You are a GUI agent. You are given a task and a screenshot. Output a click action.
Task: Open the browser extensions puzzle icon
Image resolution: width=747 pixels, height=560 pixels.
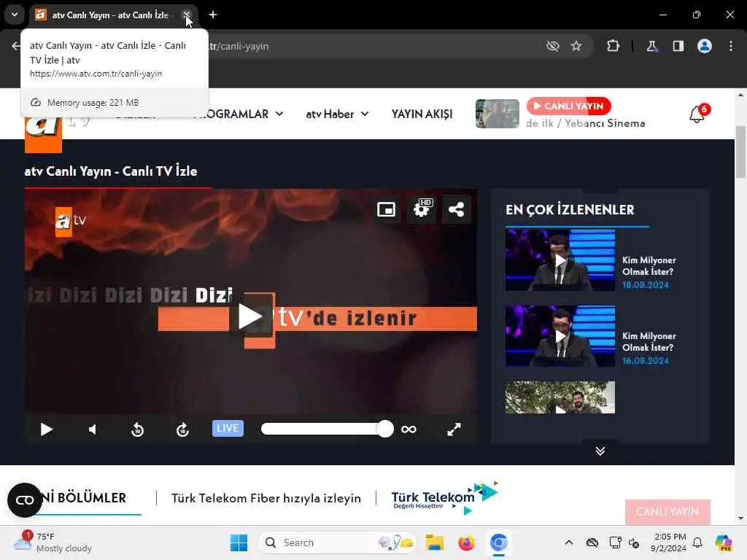[x=613, y=46]
